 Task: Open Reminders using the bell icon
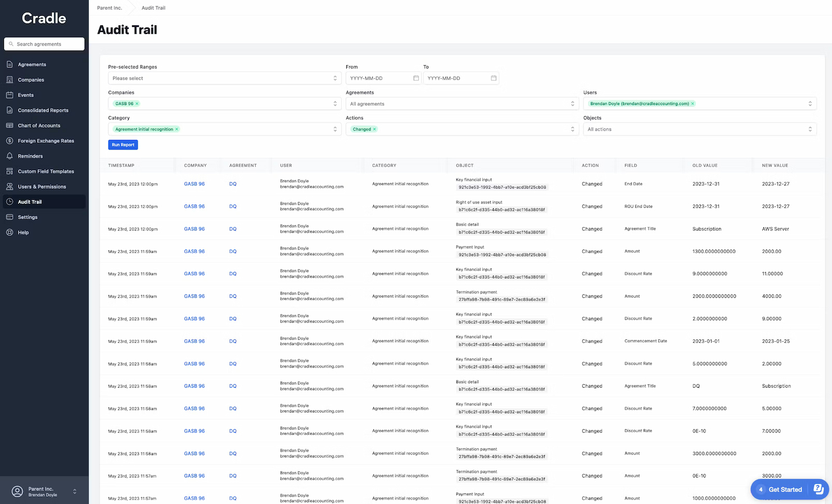[8, 156]
